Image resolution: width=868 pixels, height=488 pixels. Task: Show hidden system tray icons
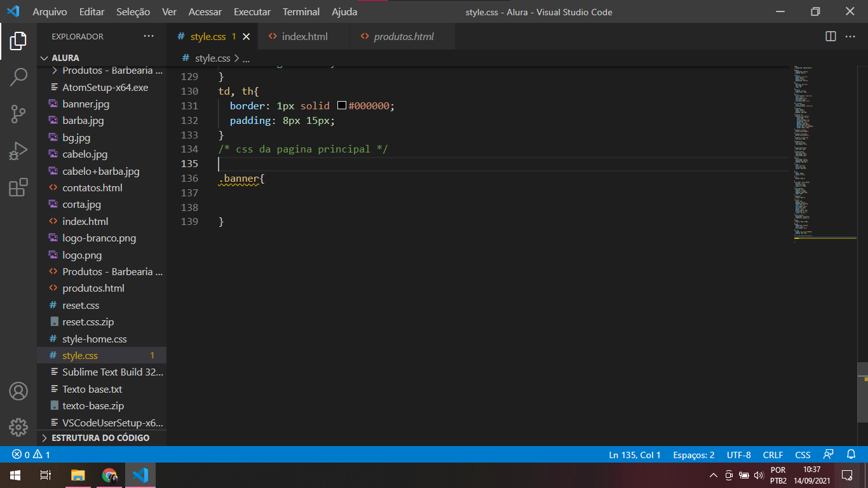point(714,475)
